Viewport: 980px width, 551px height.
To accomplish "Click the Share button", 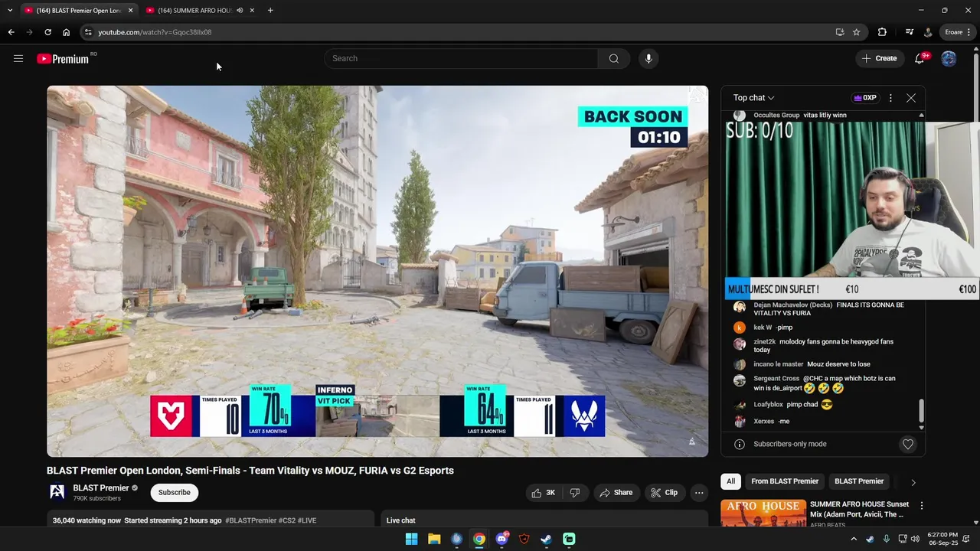I will click(616, 493).
